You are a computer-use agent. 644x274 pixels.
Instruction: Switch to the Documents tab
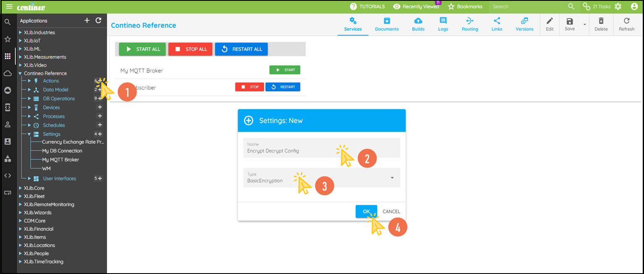[386, 24]
